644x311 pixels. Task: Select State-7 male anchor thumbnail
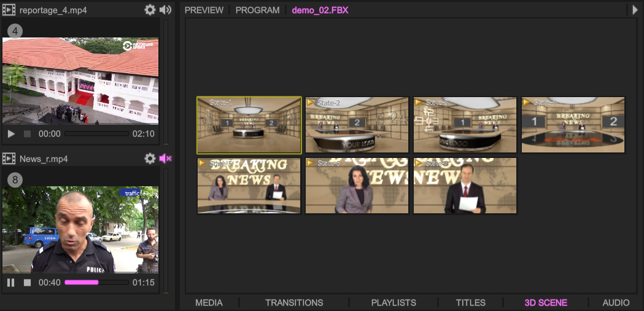tap(465, 186)
